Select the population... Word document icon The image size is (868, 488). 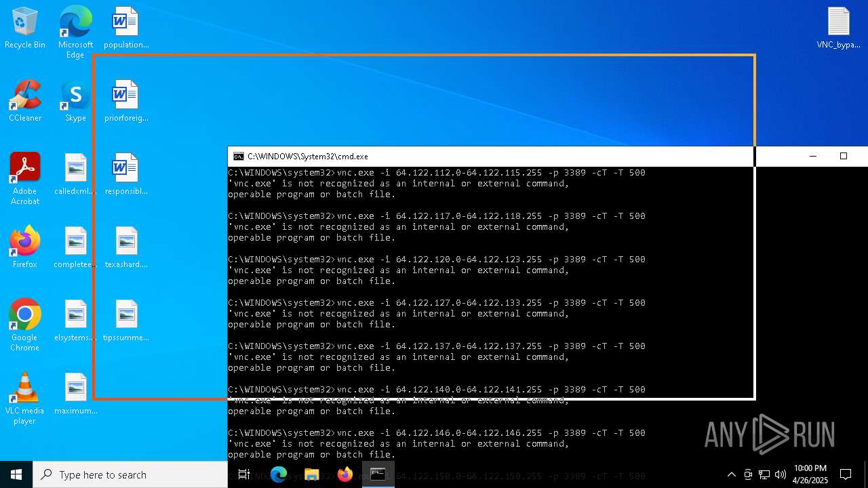point(126,28)
